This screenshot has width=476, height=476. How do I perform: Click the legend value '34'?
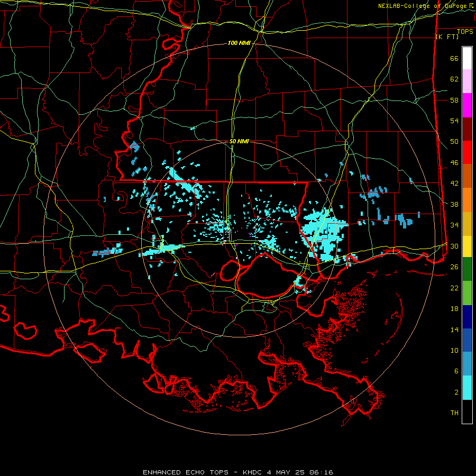click(454, 225)
